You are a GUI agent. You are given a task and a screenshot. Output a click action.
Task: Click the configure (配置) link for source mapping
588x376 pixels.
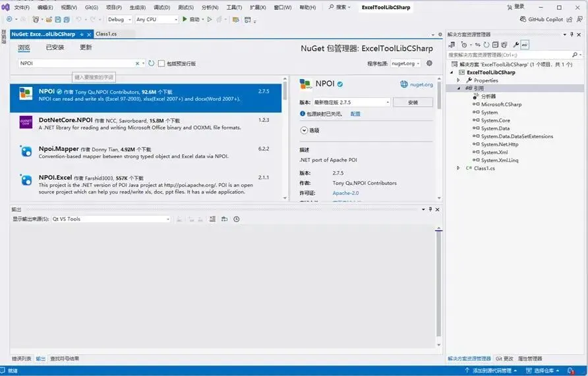click(x=355, y=114)
